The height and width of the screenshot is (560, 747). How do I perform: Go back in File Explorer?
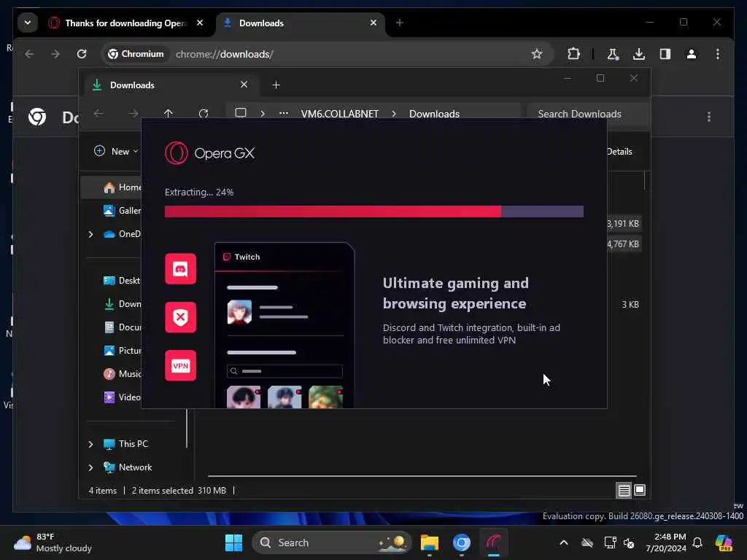[98, 113]
